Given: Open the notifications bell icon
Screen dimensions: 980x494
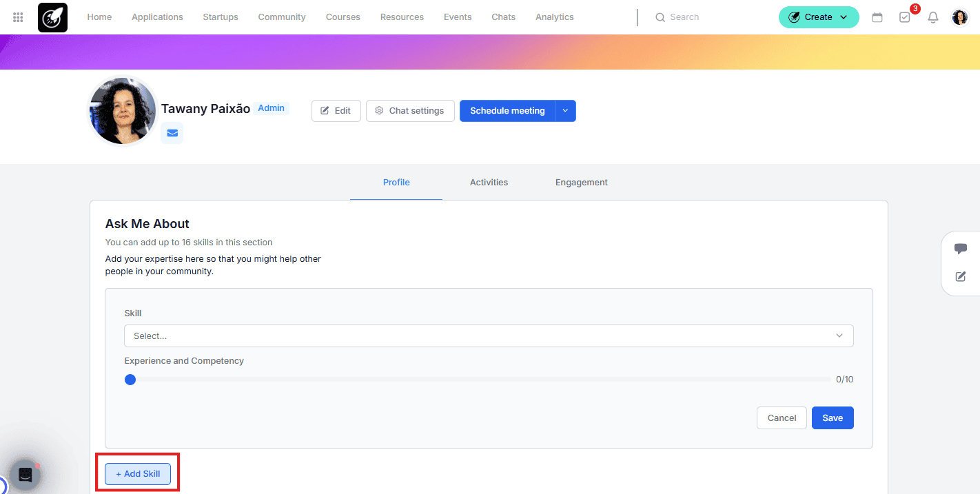Looking at the screenshot, I should click(x=933, y=17).
